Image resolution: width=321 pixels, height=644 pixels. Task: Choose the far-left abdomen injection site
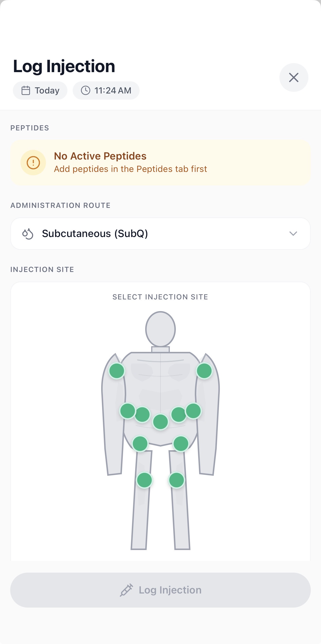(127, 411)
